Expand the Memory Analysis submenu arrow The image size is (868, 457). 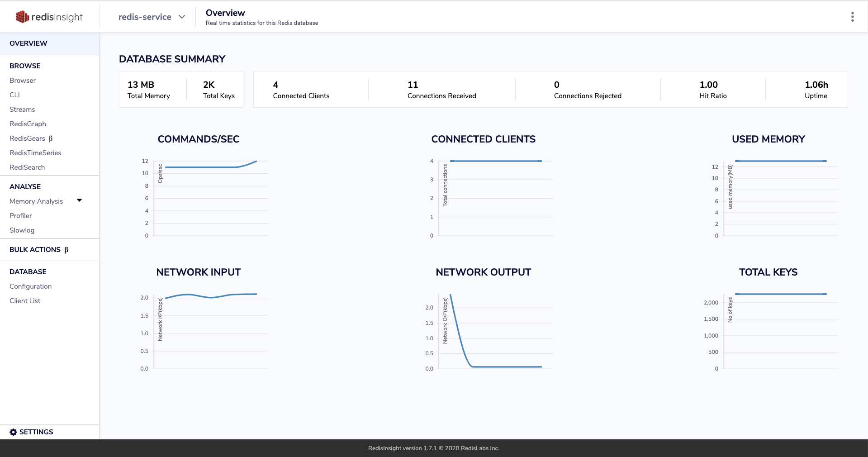(80, 200)
